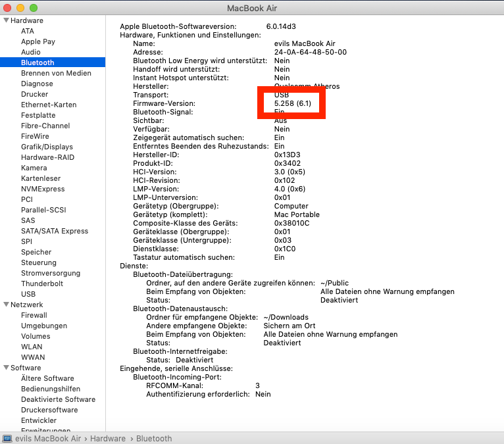Select SPI in the sidebar
Image resolution: width=504 pixels, height=444 pixels.
click(27, 241)
